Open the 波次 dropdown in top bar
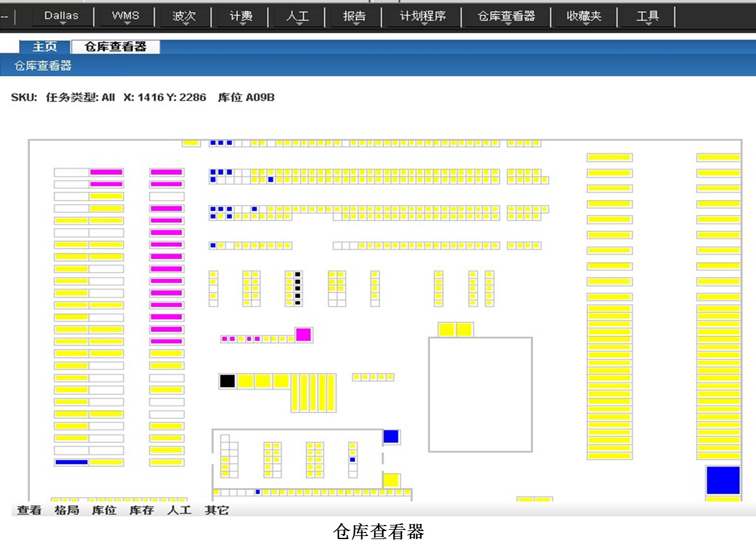 coord(183,17)
